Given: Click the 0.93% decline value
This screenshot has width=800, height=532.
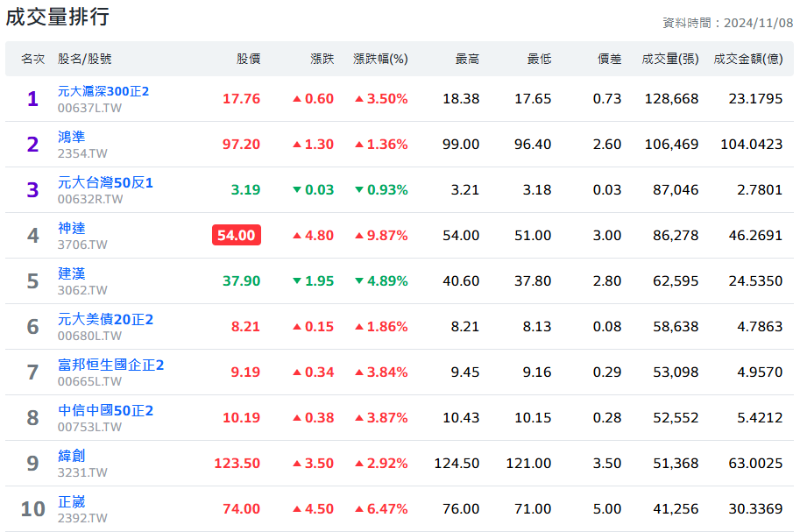Looking at the screenshot, I should [382, 190].
